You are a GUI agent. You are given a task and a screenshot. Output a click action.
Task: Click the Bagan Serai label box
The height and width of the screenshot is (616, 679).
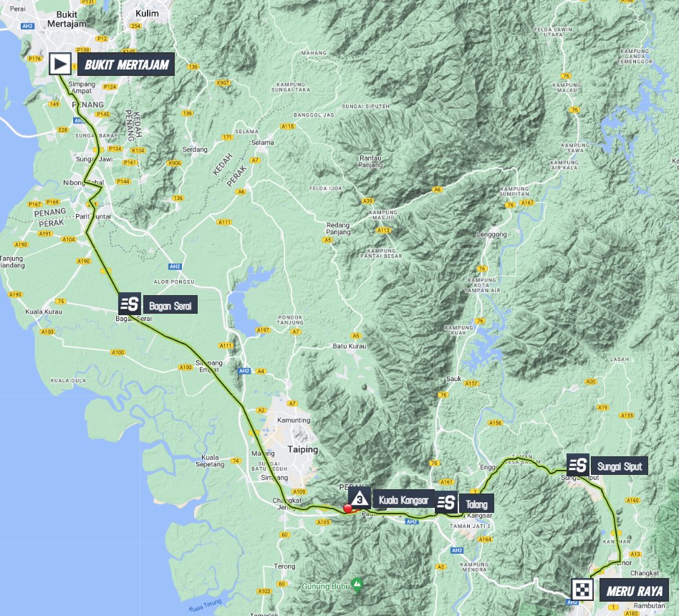pos(170,305)
